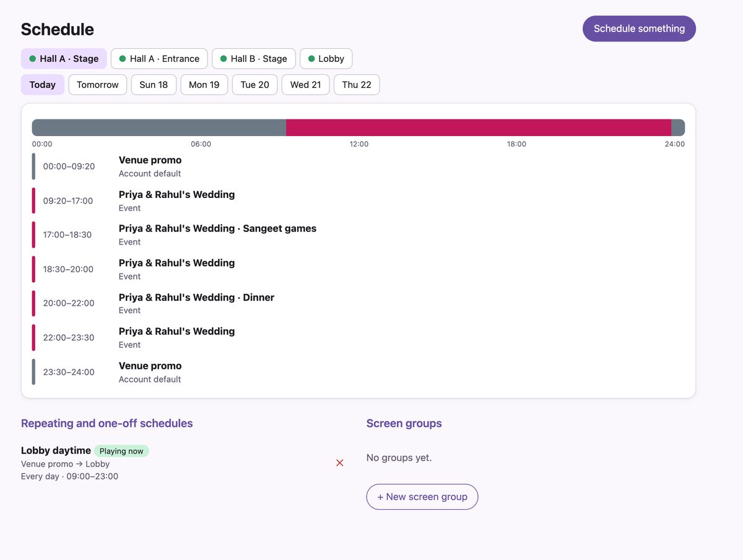This screenshot has height=560, width=743.
Task: Click the early-morning gray timeline segment
Action: click(159, 127)
